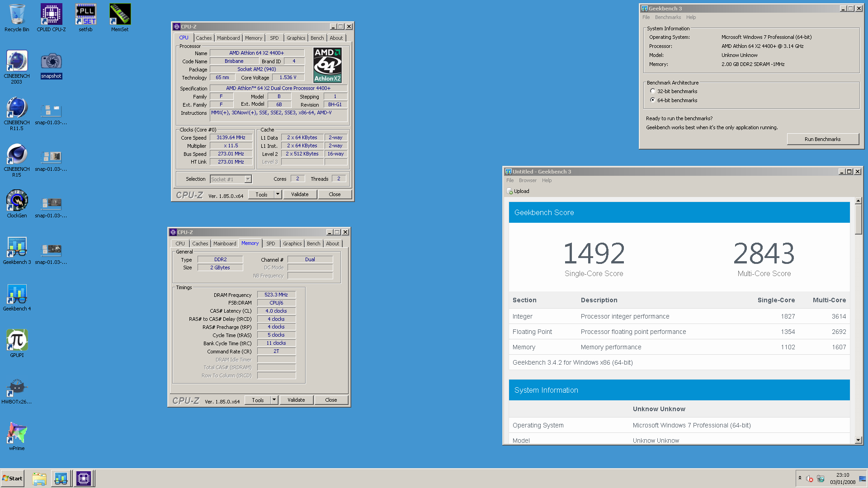Click the Show Desktop icon in tray

coord(863,479)
